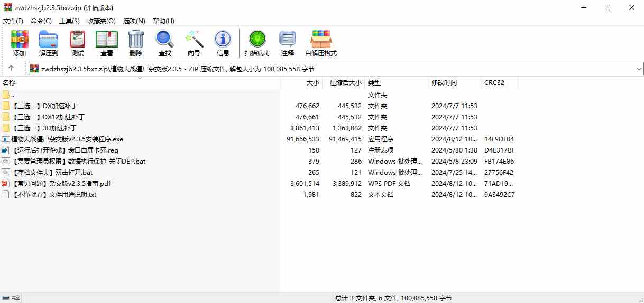This screenshot has height=303, width=644.
Task: Click the DX12加速补丁 folder icon
Action: [6, 117]
